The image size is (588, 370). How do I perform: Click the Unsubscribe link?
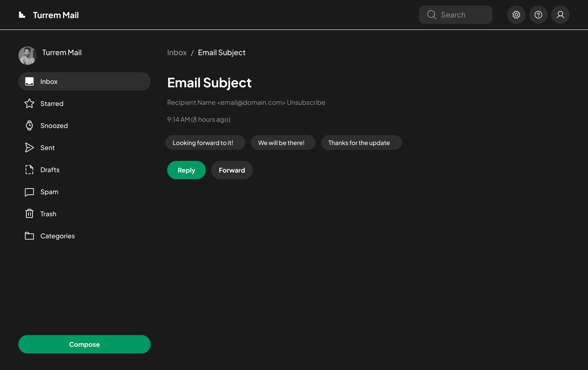306,102
